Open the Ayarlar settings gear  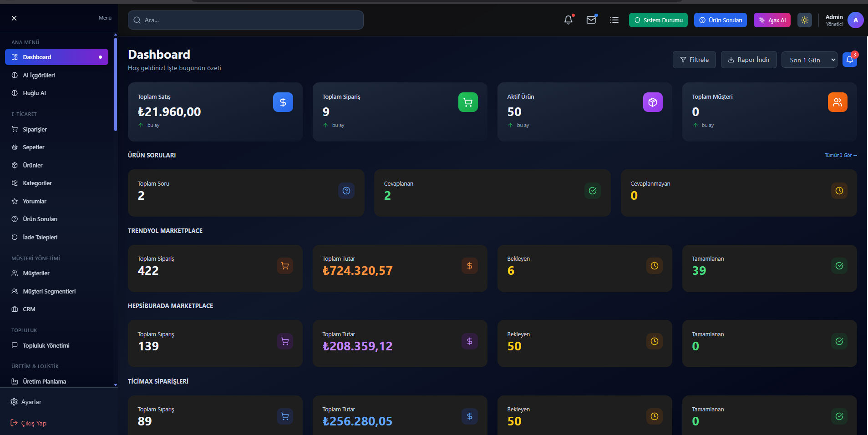point(14,402)
